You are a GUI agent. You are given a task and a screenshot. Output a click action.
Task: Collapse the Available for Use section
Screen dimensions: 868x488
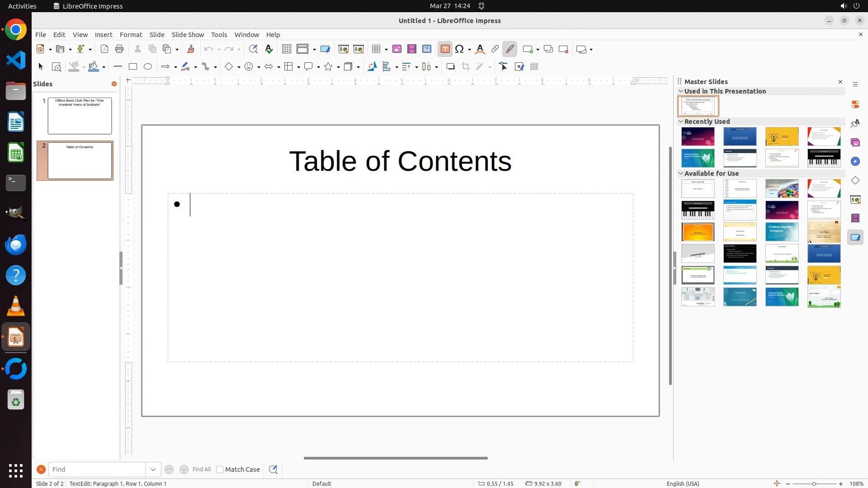click(x=681, y=174)
